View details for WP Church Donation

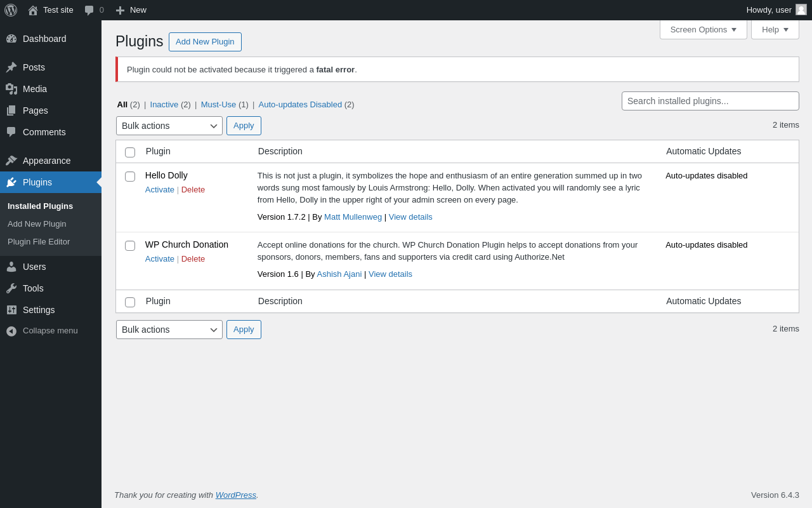(x=390, y=274)
